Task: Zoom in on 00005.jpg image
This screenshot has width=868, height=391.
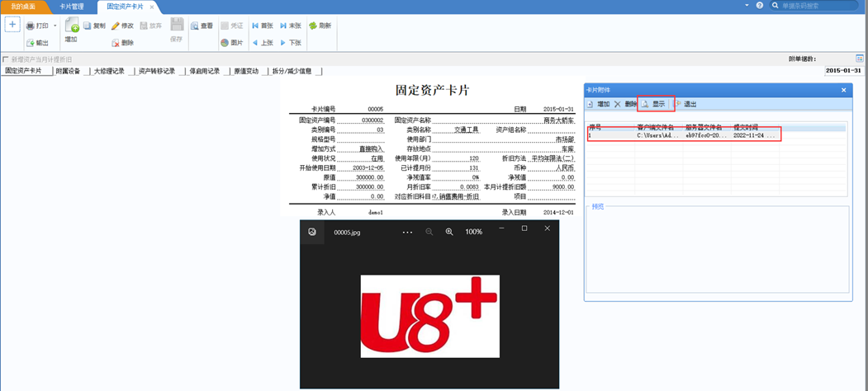Action: pos(449,233)
